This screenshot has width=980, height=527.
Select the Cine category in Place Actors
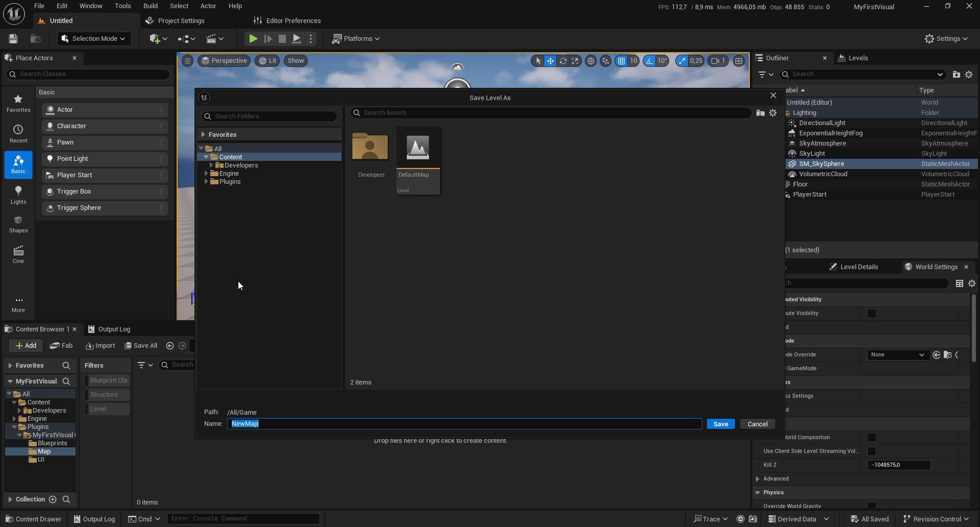18,254
